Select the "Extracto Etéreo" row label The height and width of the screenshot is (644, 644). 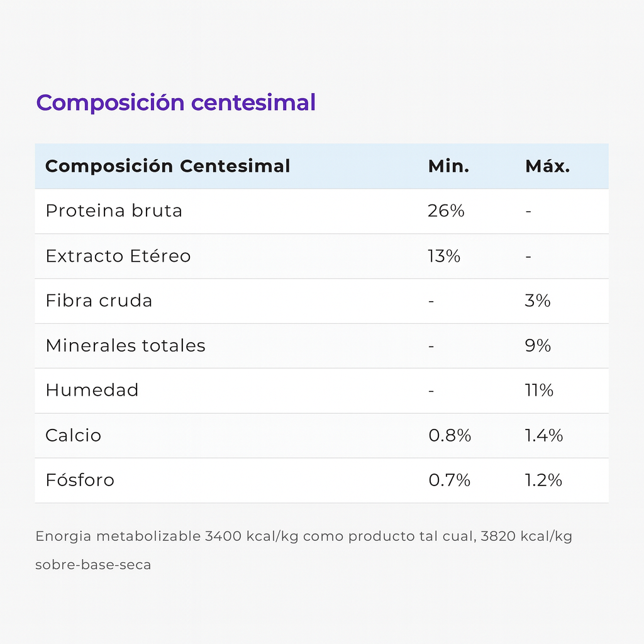click(x=118, y=256)
